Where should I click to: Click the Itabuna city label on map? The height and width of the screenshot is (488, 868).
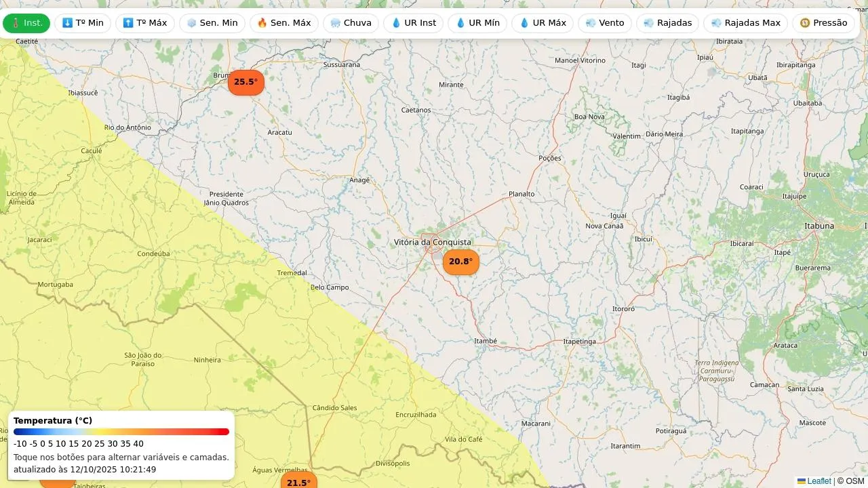(818, 226)
